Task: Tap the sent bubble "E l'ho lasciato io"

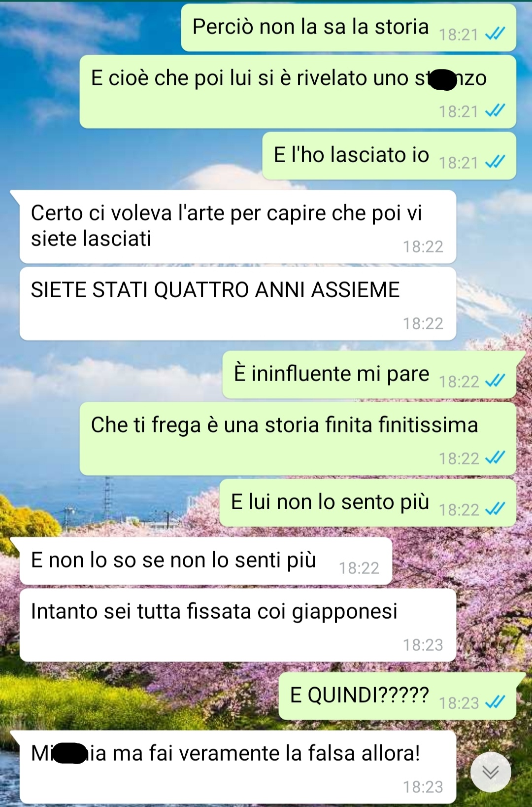Action: pos(389,156)
